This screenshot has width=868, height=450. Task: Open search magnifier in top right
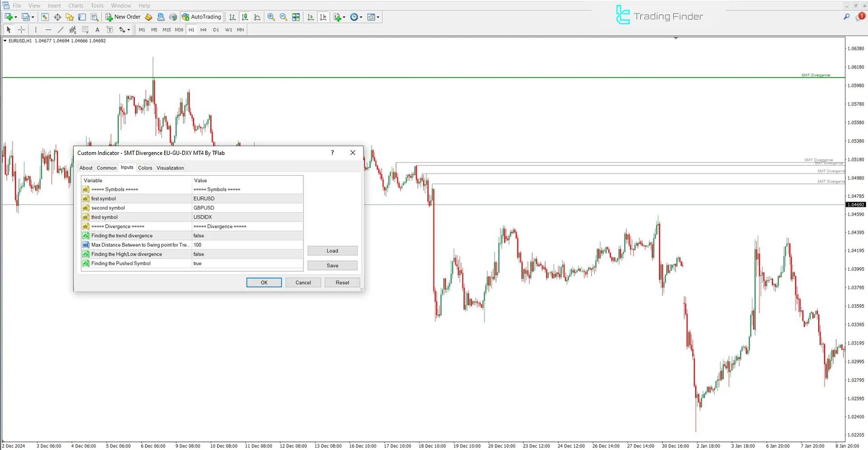point(847,17)
